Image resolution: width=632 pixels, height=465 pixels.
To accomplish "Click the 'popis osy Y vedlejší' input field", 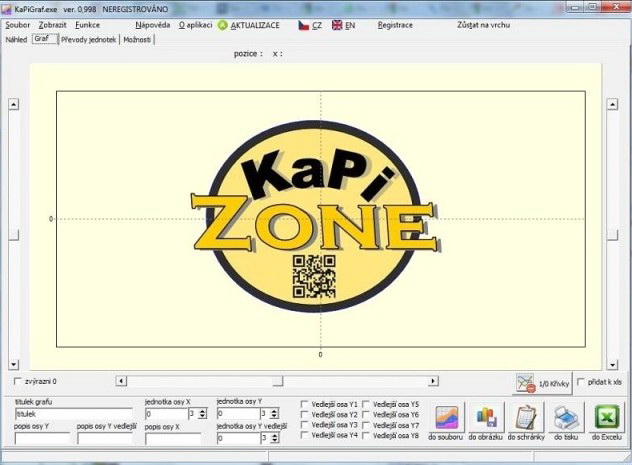I will click(x=105, y=438).
